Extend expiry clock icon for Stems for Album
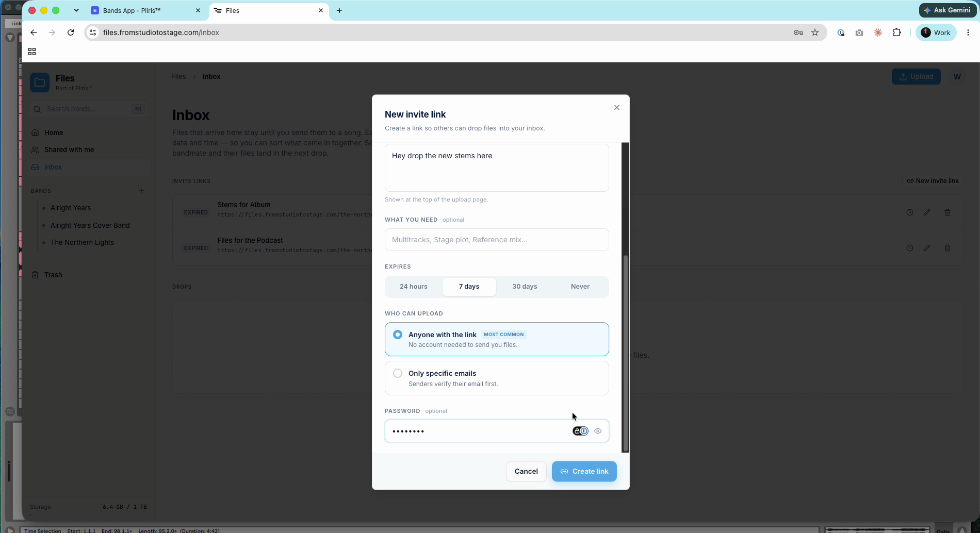The width and height of the screenshot is (980, 533). click(910, 212)
